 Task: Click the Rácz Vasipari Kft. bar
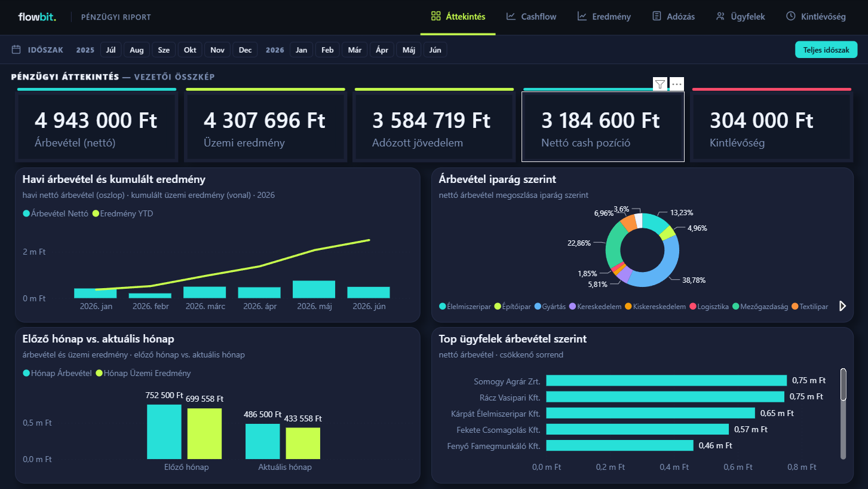(x=665, y=397)
